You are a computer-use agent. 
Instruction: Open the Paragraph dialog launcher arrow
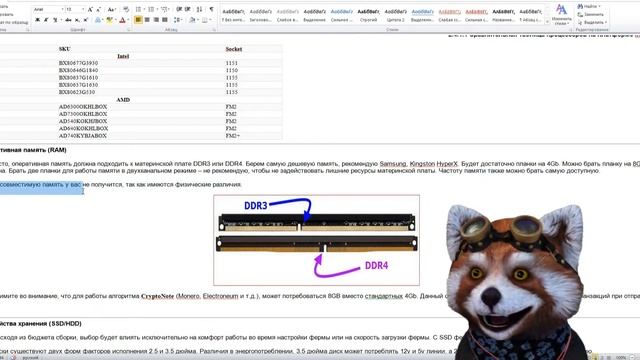click(x=214, y=30)
